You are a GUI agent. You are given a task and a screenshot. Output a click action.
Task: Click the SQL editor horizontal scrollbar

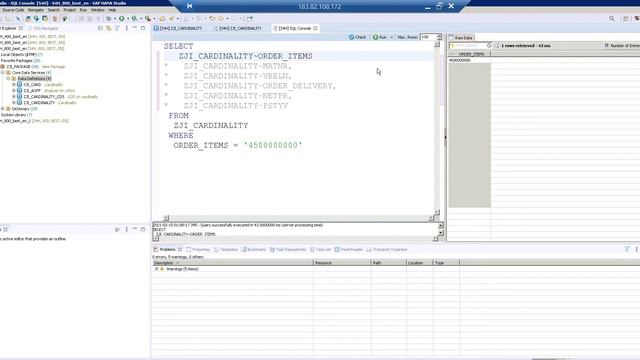[x=298, y=218]
